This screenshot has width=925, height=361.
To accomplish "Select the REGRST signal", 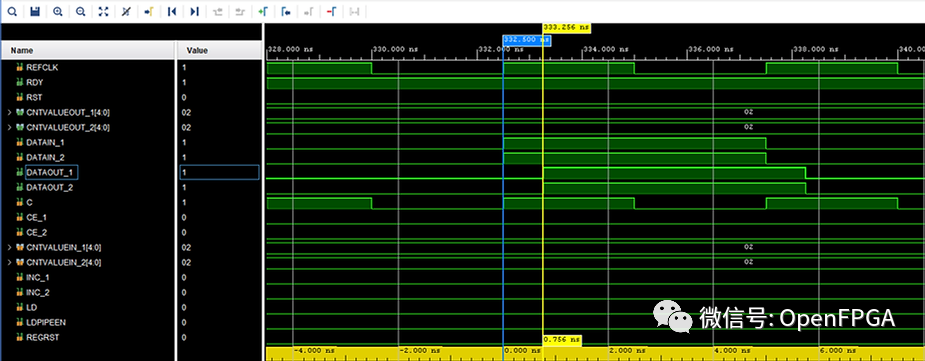I will tap(42, 337).
